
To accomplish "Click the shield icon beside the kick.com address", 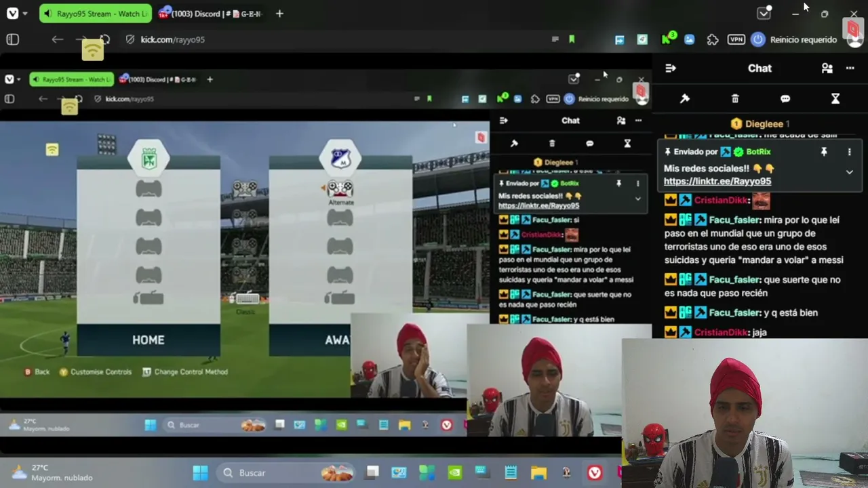I will (130, 39).
